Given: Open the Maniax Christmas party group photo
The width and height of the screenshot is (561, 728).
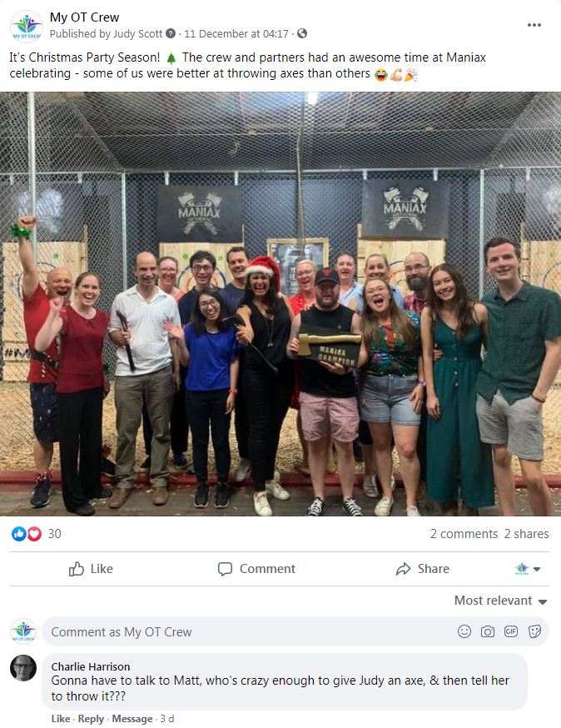Looking at the screenshot, I should [x=280, y=304].
